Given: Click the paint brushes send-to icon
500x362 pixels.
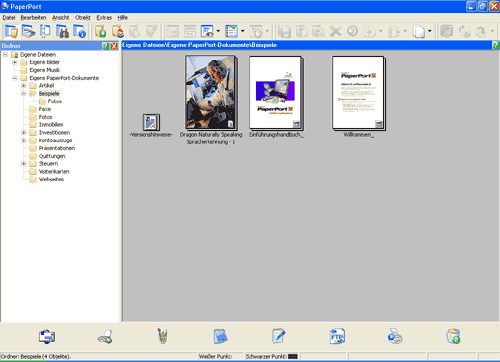Looking at the screenshot, I should [163, 336].
